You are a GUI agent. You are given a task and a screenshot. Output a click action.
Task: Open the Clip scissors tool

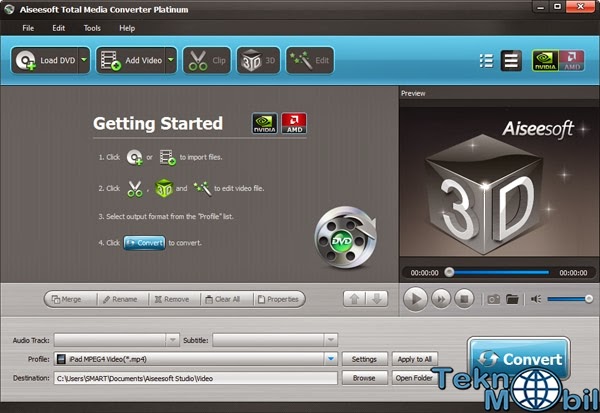pos(207,60)
